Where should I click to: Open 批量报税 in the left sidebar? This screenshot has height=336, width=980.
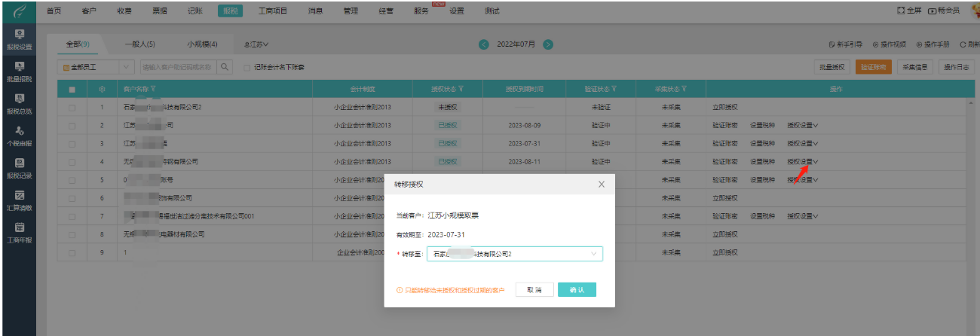point(18,72)
